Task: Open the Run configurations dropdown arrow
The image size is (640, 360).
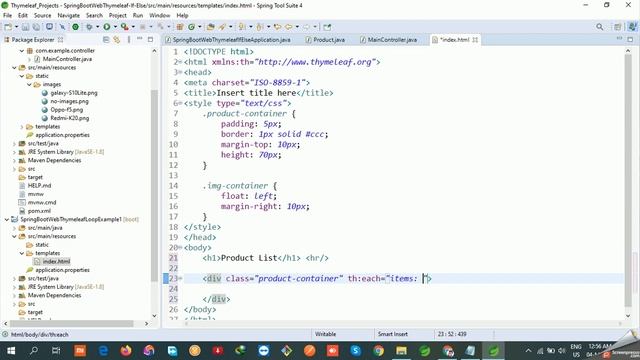Action: (x=116, y=27)
